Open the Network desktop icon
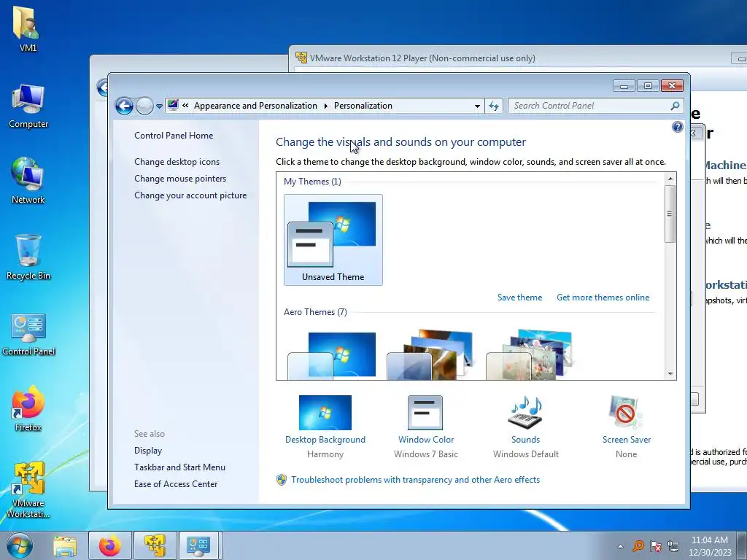This screenshot has height=560, width=747. [28, 181]
